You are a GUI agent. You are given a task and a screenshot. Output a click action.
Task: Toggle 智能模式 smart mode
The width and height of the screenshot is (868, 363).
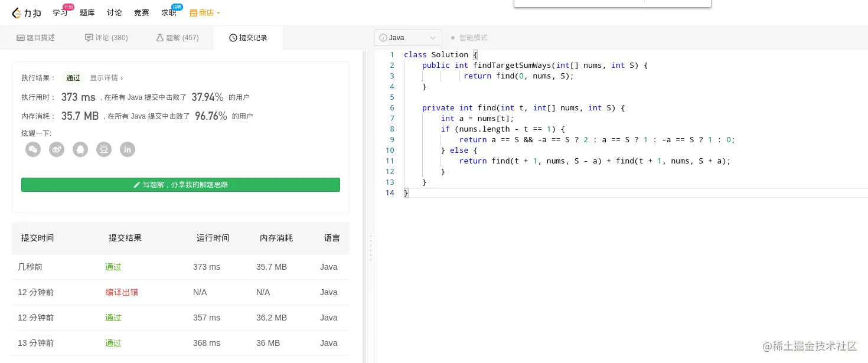point(469,38)
